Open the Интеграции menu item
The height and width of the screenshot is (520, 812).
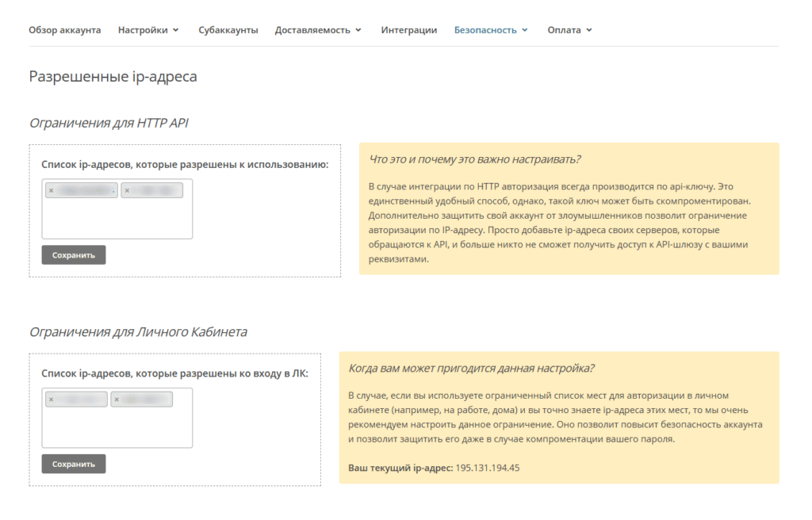(408, 30)
